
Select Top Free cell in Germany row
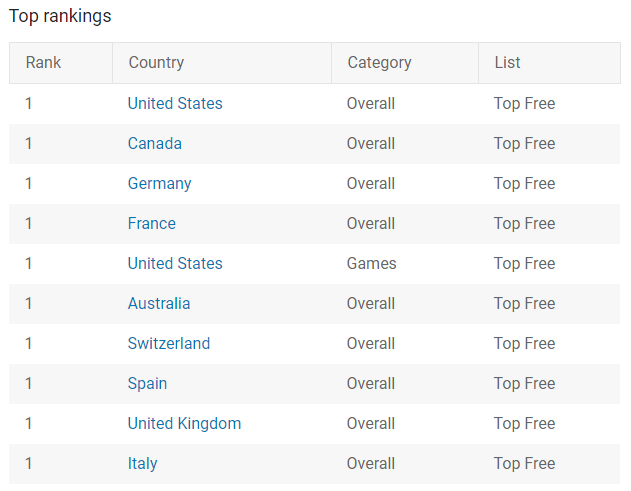click(524, 184)
